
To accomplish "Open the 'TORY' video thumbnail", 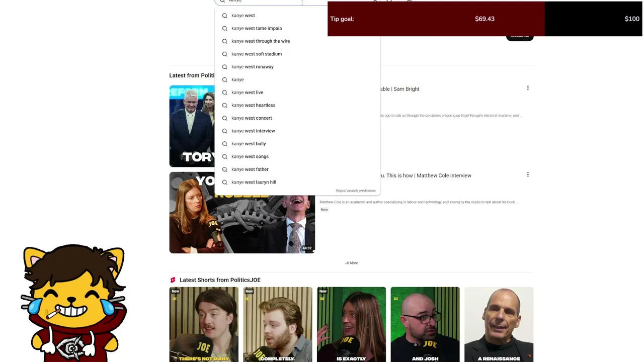I will coord(192,126).
